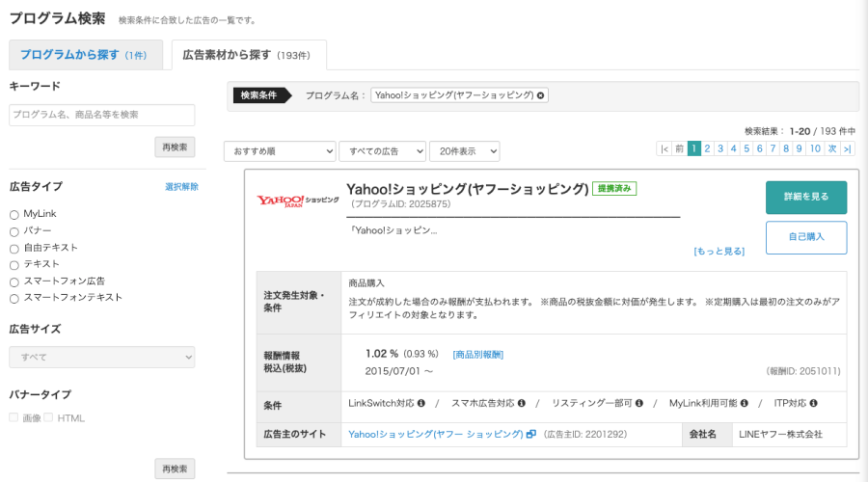Click the 再検索 button below banner type
Viewport: 868px width, 482px height.
tap(175, 469)
